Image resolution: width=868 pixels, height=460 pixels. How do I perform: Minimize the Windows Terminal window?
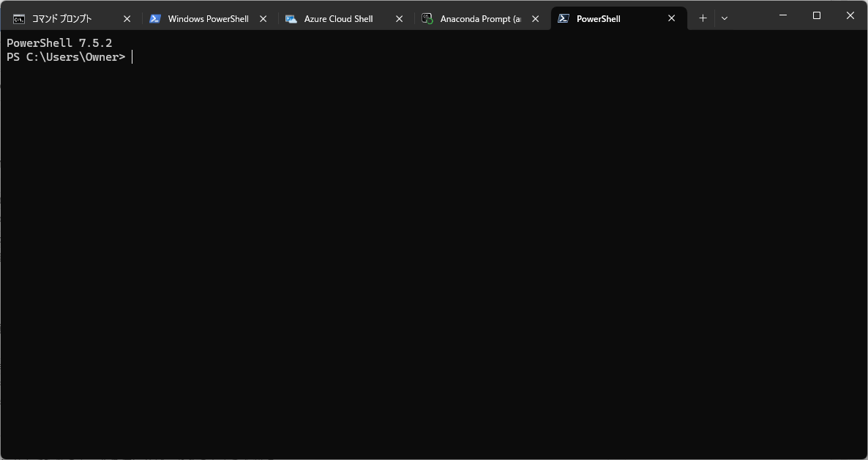click(x=783, y=15)
